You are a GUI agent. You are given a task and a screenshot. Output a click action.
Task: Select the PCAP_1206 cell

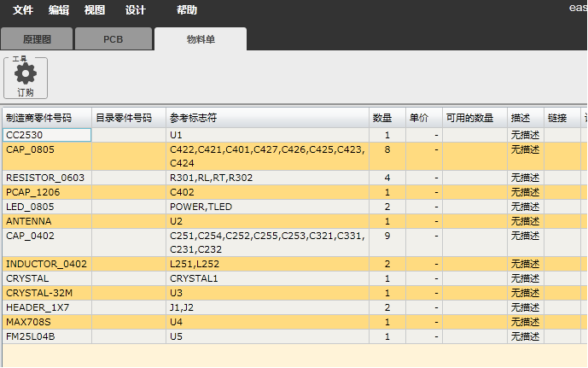(x=47, y=192)
